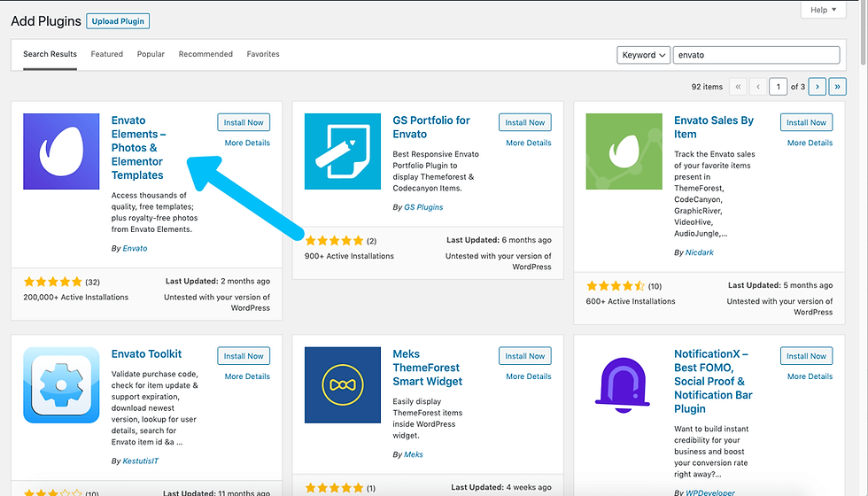
Task: Expand the Help menu
Action: click(x=823, y=10)
